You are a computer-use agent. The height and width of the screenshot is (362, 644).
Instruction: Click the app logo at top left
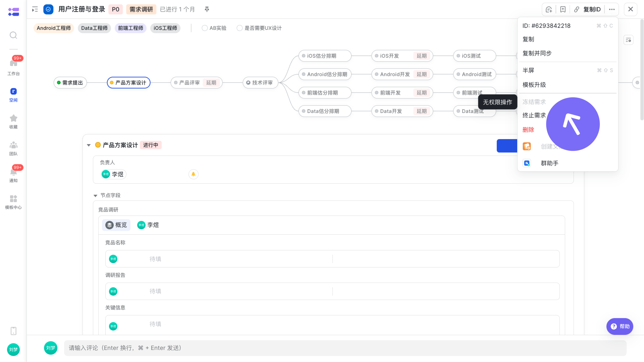pos(13,12)
